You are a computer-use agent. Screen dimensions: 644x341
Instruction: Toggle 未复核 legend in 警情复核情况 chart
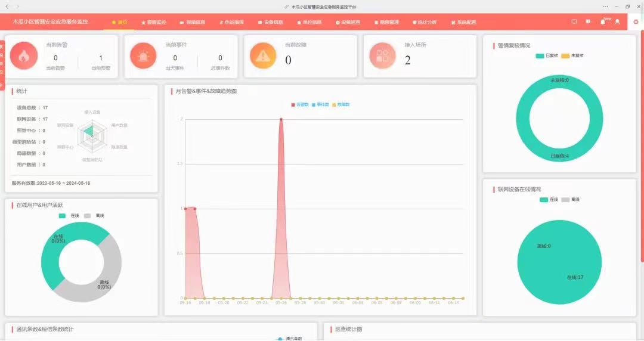(572, 55)
